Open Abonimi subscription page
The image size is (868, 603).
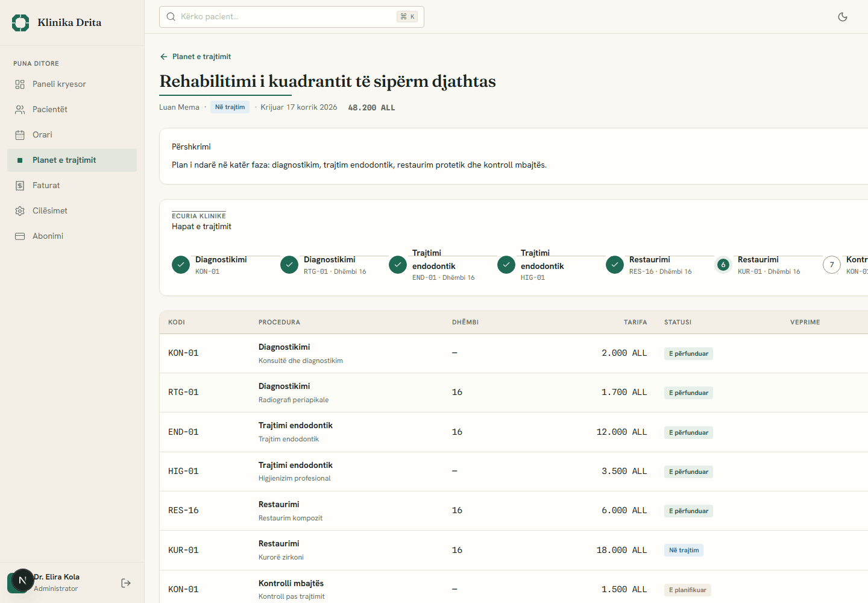pos(72,236)
